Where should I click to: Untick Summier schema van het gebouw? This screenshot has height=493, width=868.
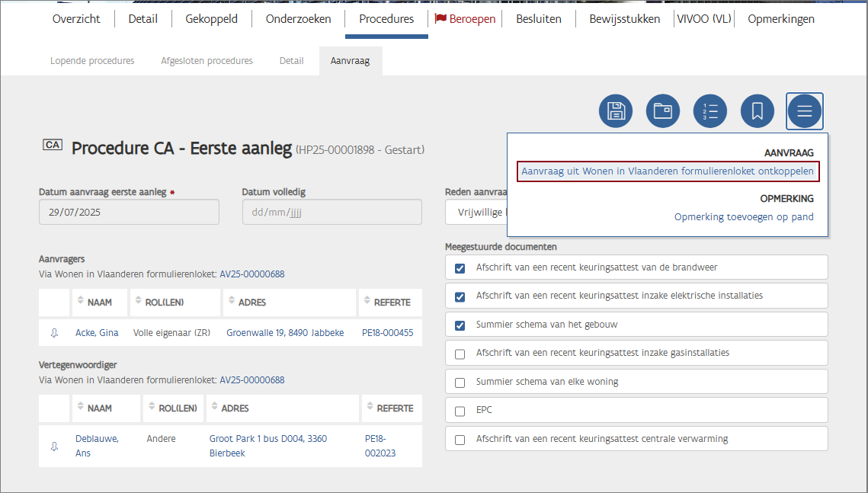pyautogui.click(x=460, y=325)
